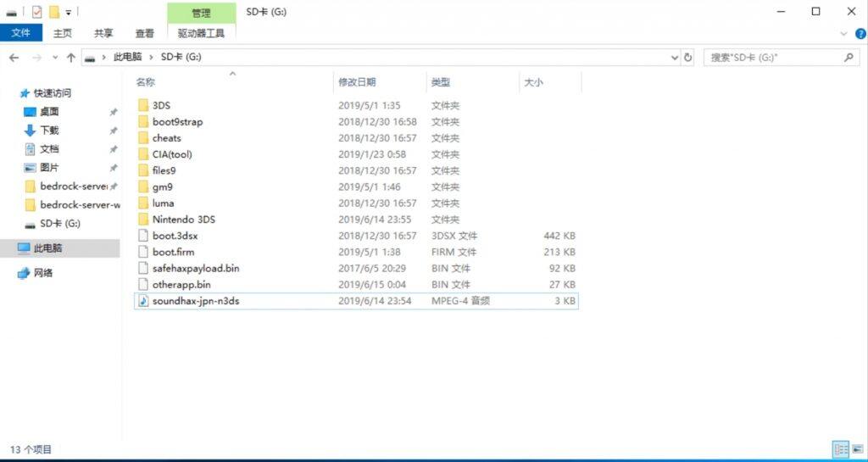
Task: Open the quick access toolbar customize dropdown
Action: point(68,12)
